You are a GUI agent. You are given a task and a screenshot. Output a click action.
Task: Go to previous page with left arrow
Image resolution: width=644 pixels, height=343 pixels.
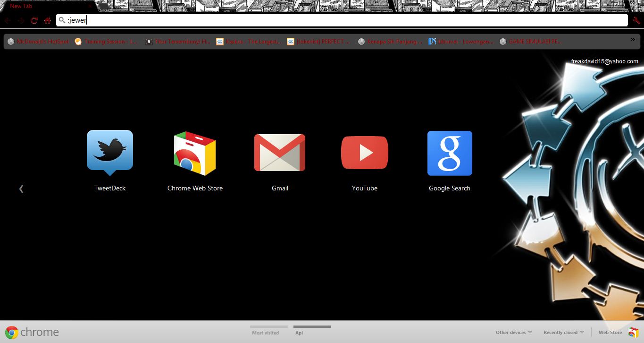[x=21, y=189]
